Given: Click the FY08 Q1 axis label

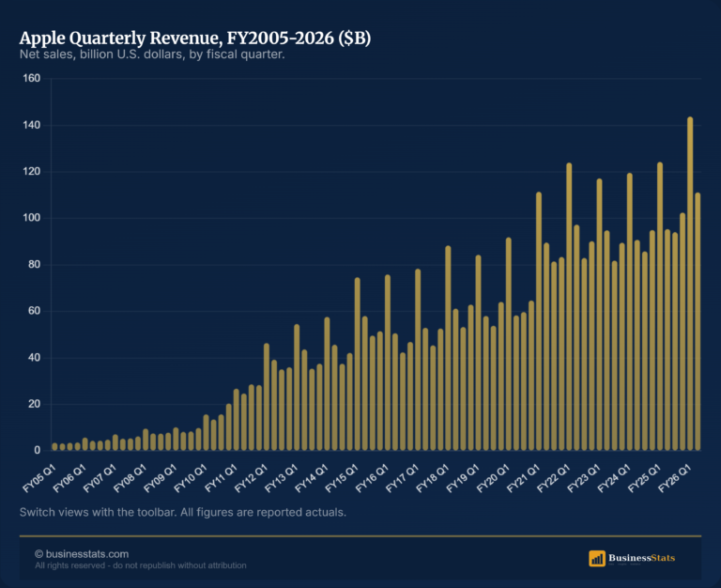Looking at the screenshot, I should point(130,478).
